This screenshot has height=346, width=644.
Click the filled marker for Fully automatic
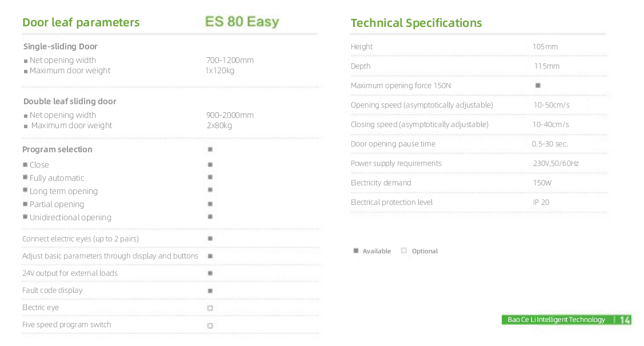[x=210, y=177]
